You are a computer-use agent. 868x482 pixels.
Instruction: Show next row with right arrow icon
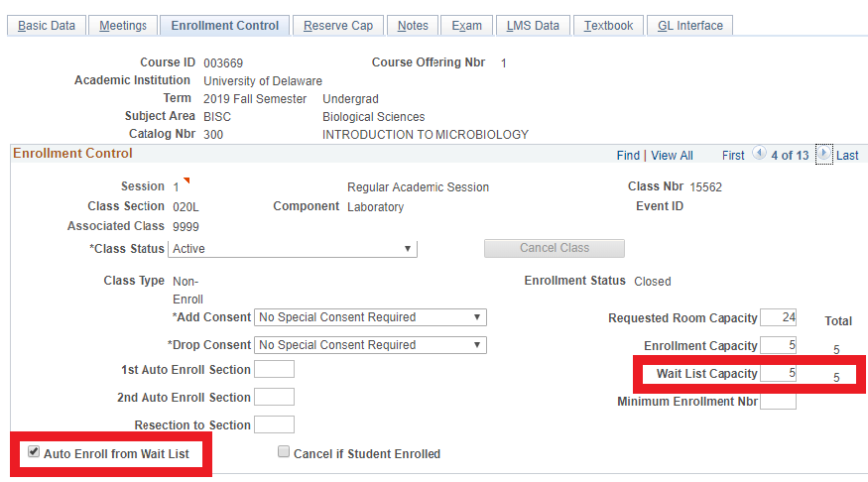pyautogui.click(x=823, y=154)
